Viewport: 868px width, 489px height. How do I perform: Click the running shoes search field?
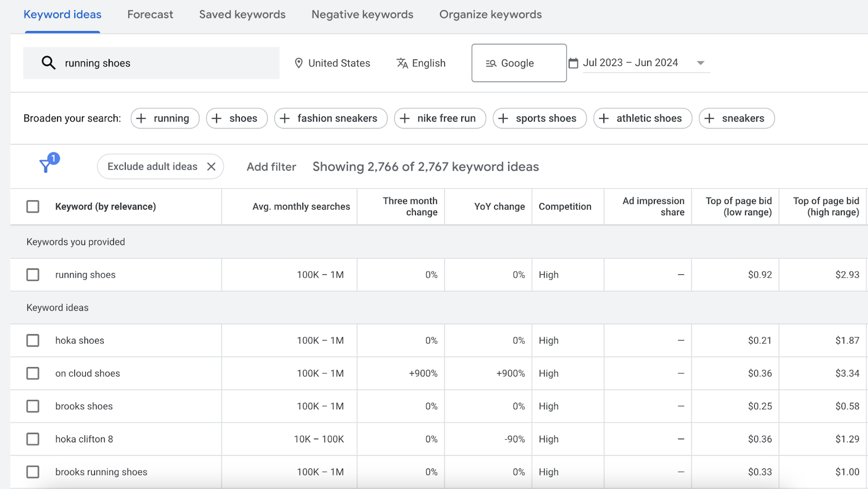click(x=151, y=63)
